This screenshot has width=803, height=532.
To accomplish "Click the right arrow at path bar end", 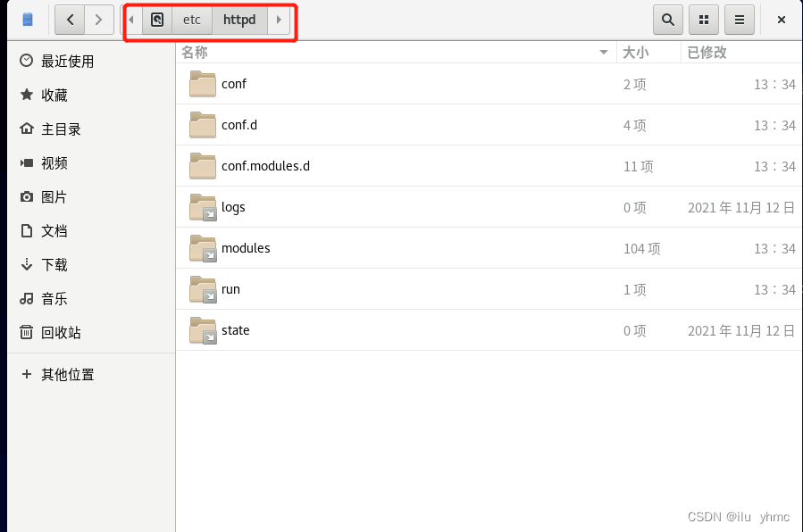I will (x=280, y=19).
